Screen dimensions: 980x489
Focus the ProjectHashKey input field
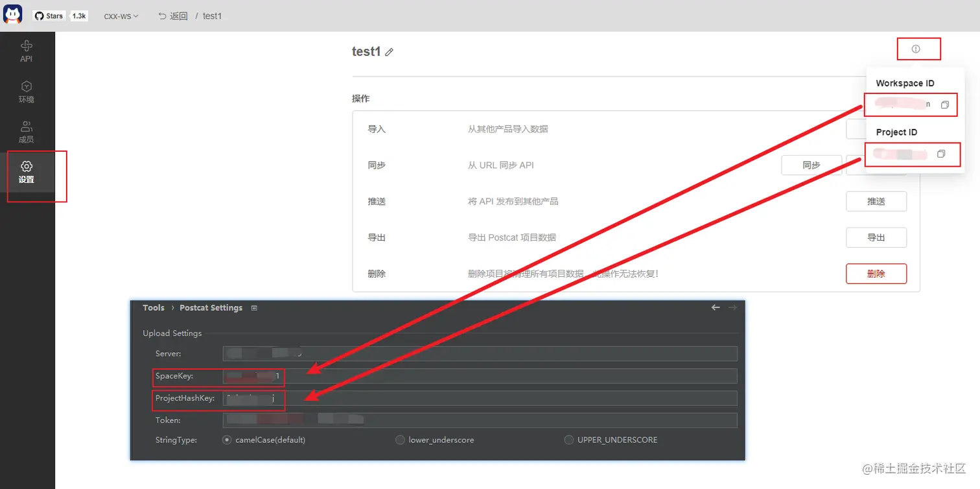point(480,398)
